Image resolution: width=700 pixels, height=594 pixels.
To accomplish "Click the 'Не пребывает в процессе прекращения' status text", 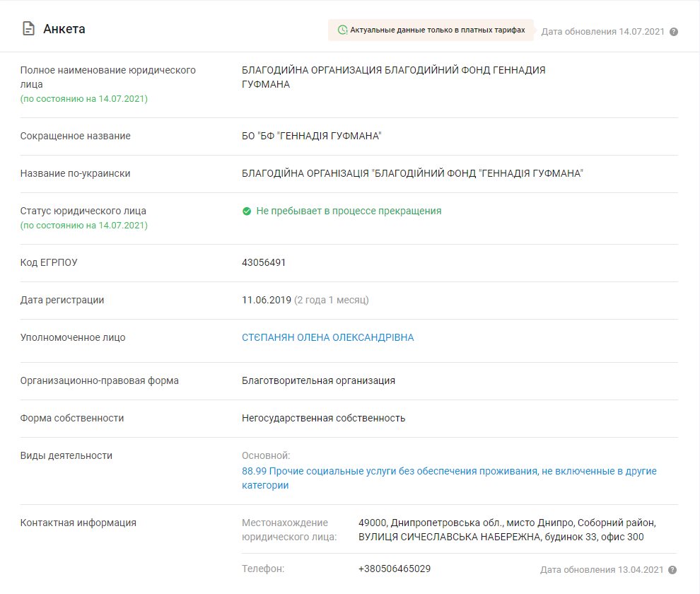I will click(349, 211).
